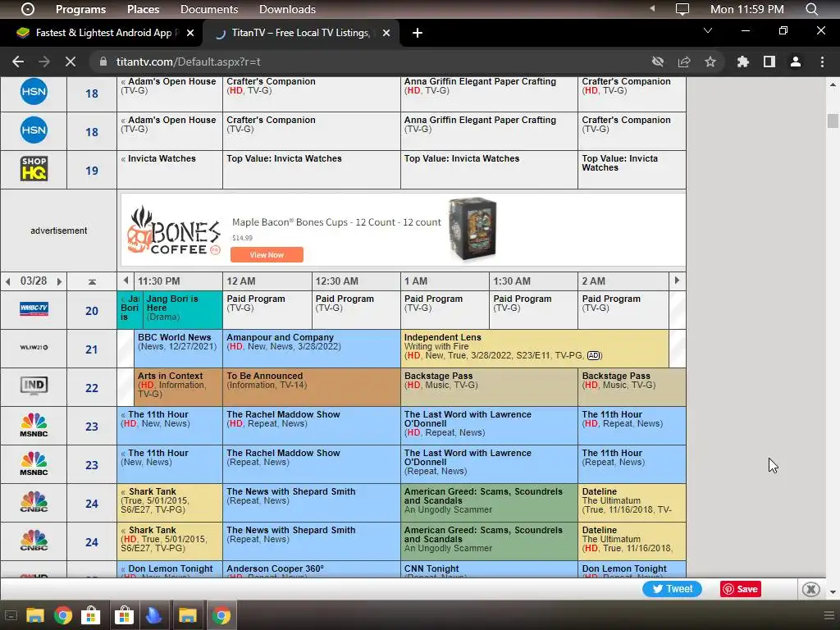Move grid time later than 2 AM
Viewport: 840px width, 630px height.
click(x=677, y=281)
